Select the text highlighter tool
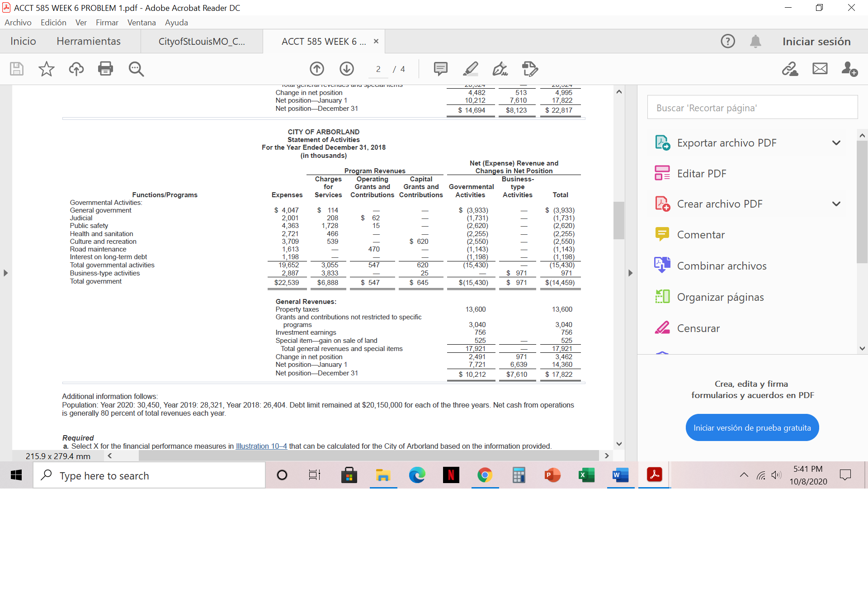 tap(470, 69)
